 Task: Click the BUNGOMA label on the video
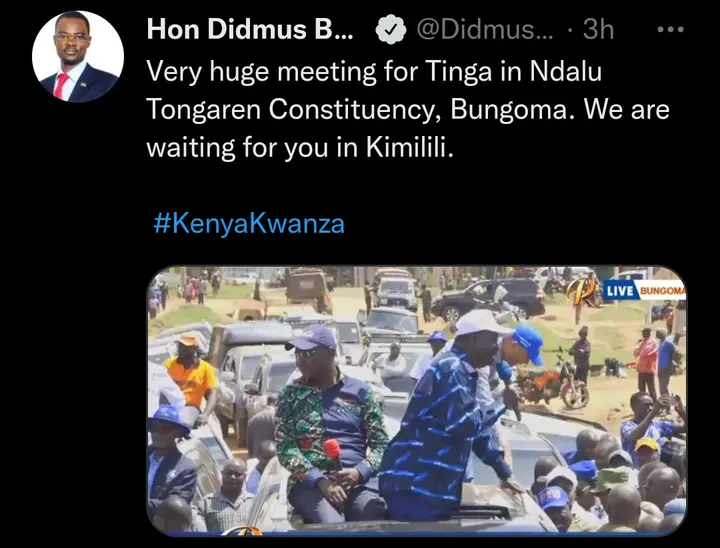click(x=662, y=291)
